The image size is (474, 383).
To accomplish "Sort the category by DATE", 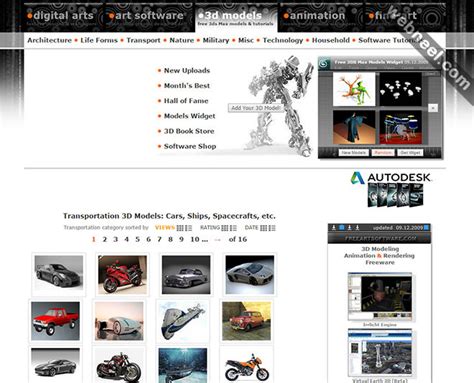I will coord(251,228).
